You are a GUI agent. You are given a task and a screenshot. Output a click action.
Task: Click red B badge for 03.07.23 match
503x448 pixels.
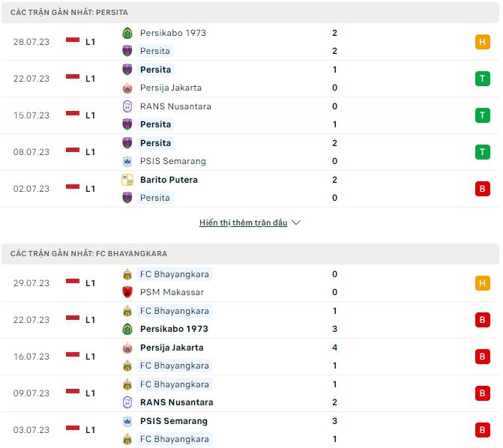coord(482,430)
